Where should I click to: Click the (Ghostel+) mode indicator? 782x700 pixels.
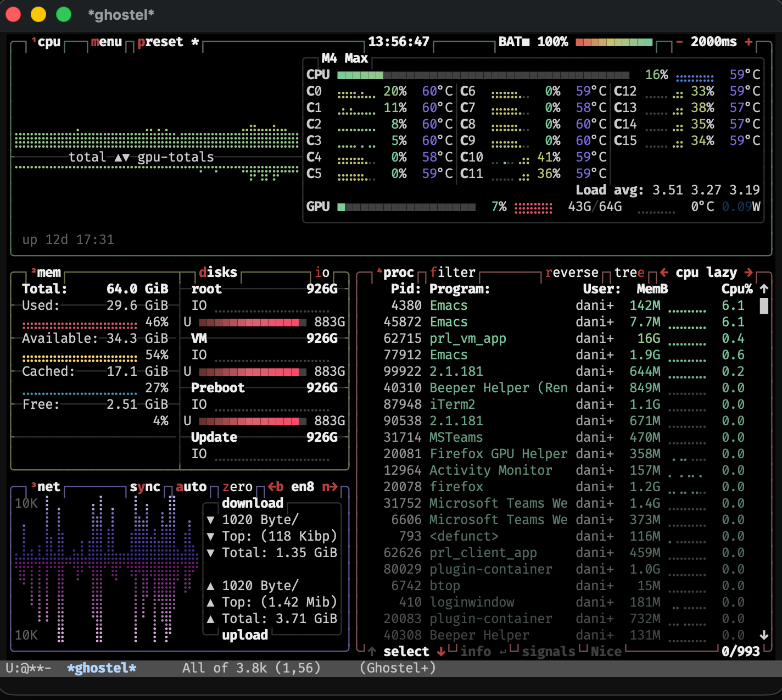tap(398, 668)
